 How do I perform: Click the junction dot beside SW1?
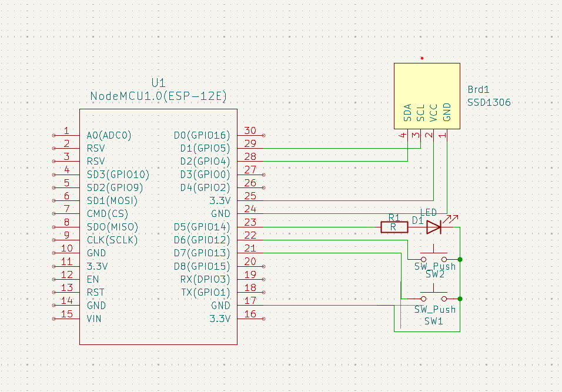click(460, 299)
